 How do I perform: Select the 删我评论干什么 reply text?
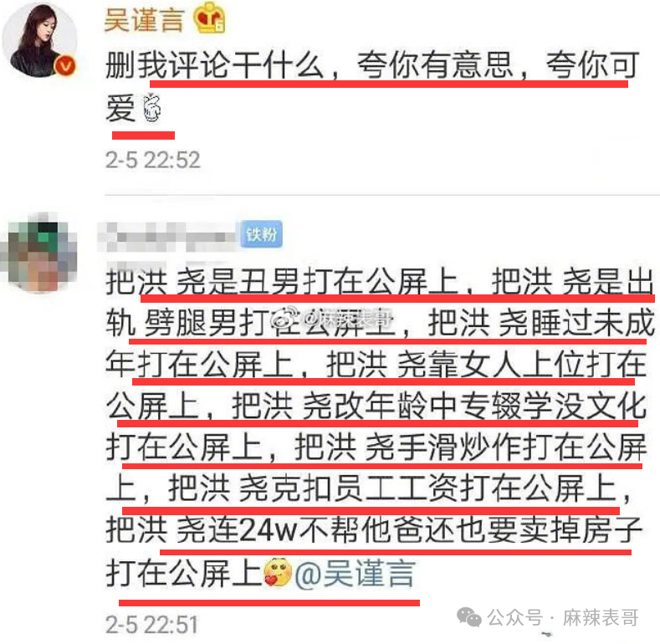[x=215, y=65]
